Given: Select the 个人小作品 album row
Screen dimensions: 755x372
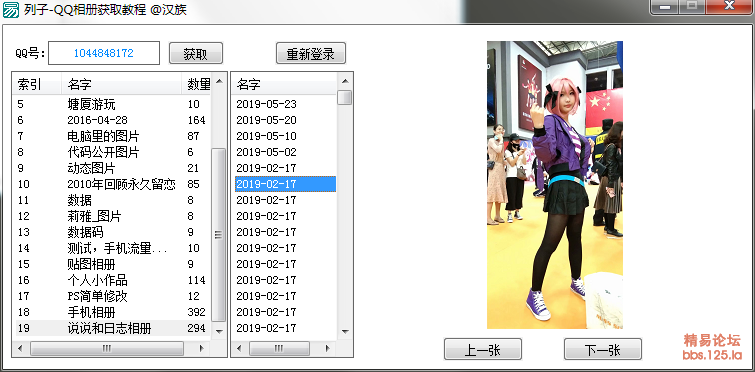Looking at the screenshot, I should click(x=112, y=280).
